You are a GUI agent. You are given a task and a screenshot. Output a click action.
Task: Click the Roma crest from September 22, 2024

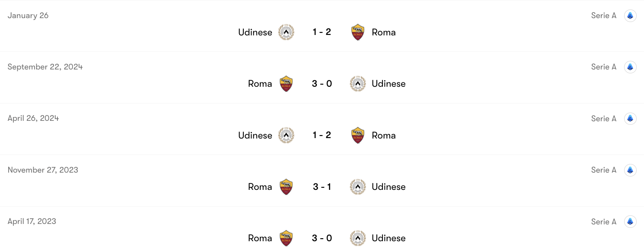(286, 83)
